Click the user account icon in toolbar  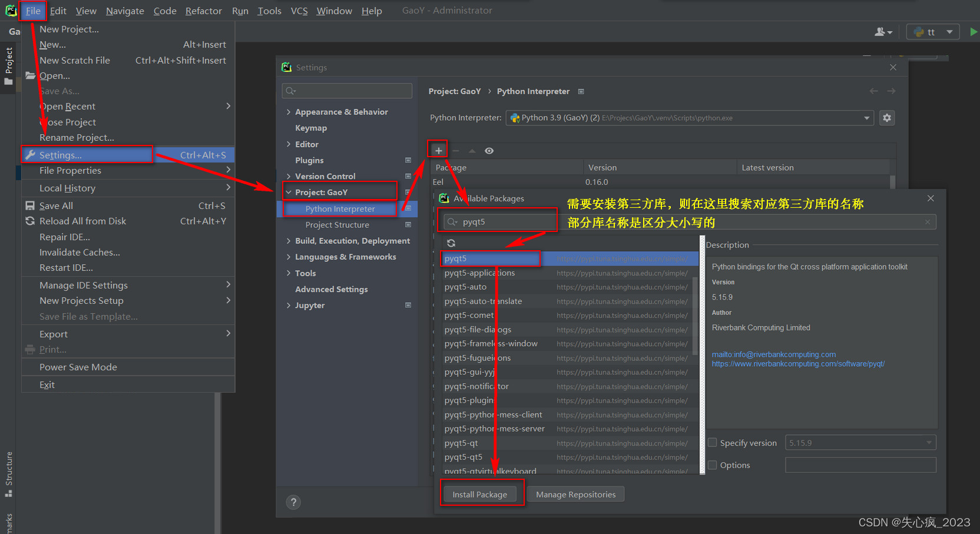(883, 32)
